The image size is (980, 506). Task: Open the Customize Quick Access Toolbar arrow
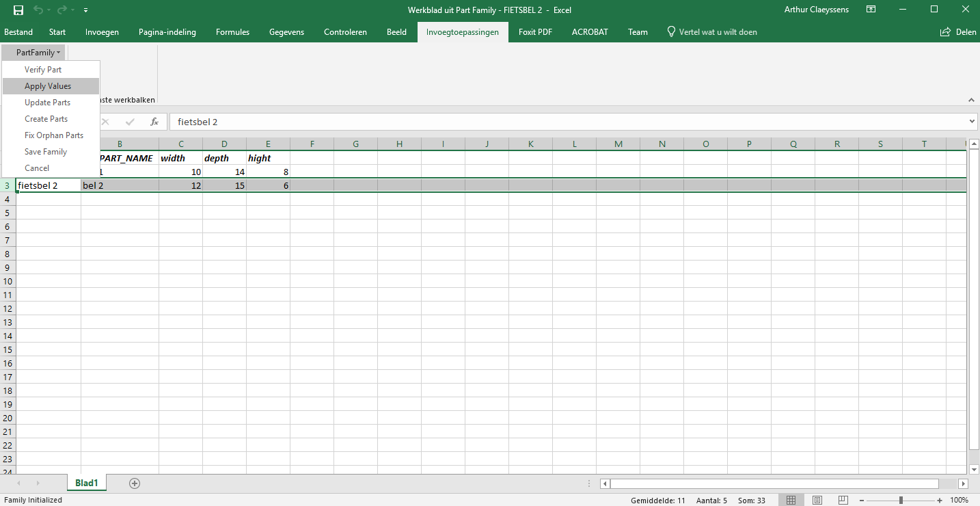(85, 10)
